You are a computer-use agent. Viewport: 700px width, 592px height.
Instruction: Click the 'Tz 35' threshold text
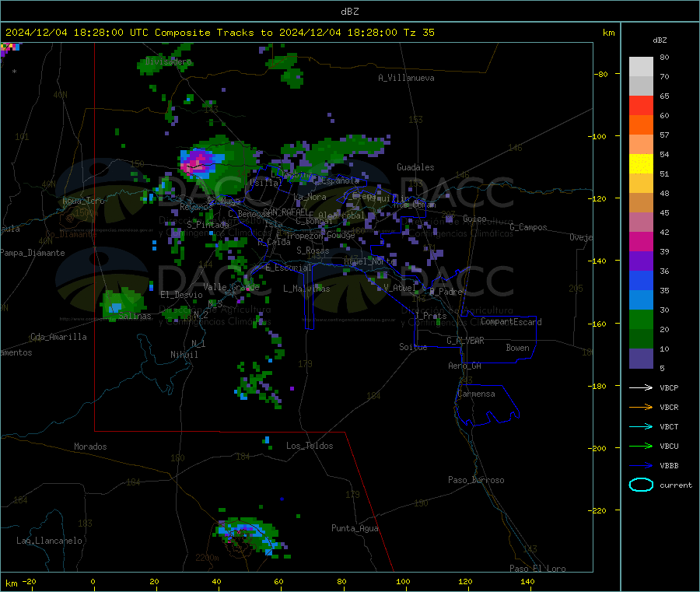click(x=418, y=33)
